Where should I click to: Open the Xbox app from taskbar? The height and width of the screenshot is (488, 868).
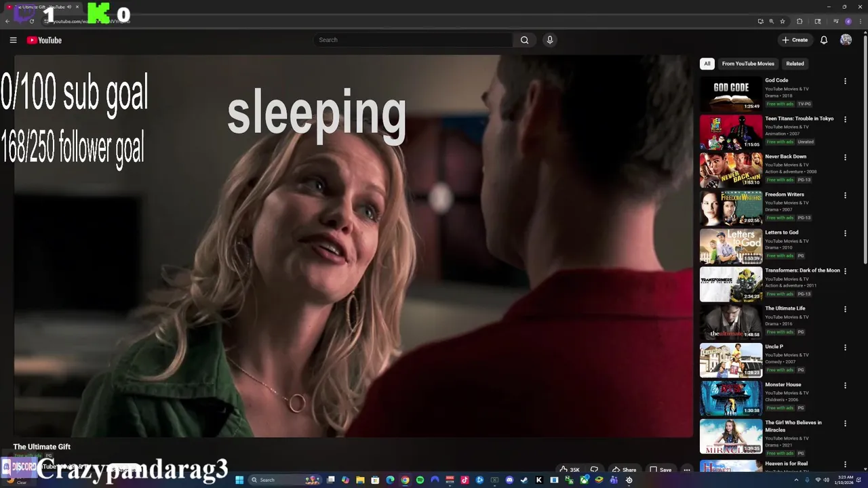coord(584,480)
